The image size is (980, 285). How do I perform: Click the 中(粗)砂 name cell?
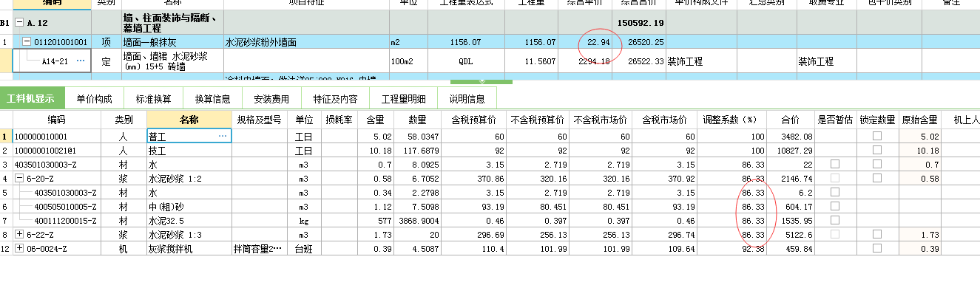coord(189,207)
